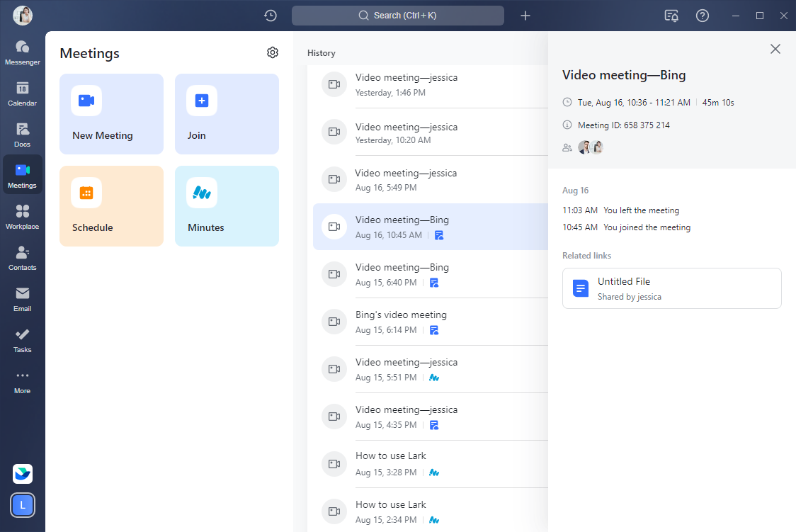Viewport: 796px width, 532px height.
Task: Open Workplace in the left sidebar
Action: point(23,217)
